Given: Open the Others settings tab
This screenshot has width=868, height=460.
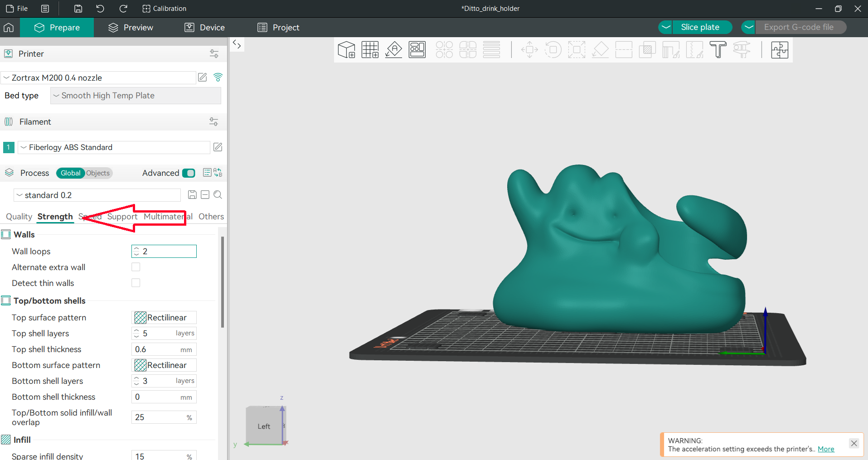Looking at the screenshot, I should click(211, 217).
